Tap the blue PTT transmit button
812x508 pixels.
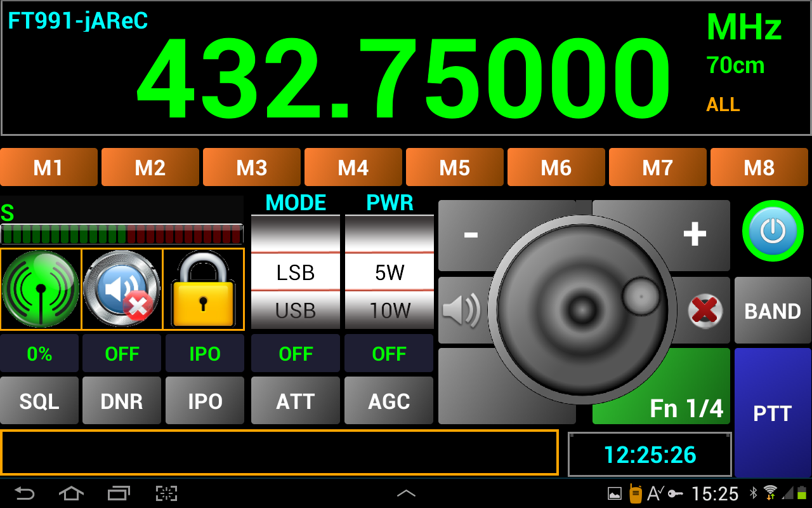773,413
